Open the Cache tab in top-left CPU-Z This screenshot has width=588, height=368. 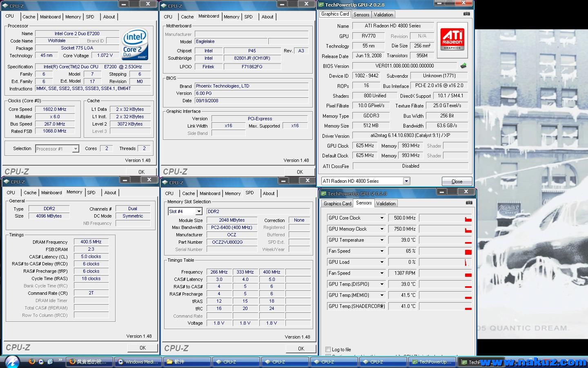29,17
